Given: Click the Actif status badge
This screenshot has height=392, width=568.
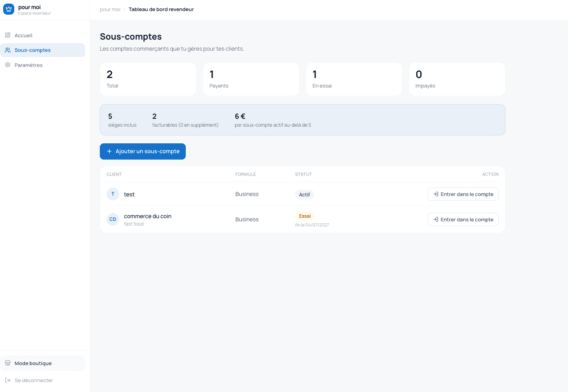Looking at the screenshot, I should coord(305,194).
